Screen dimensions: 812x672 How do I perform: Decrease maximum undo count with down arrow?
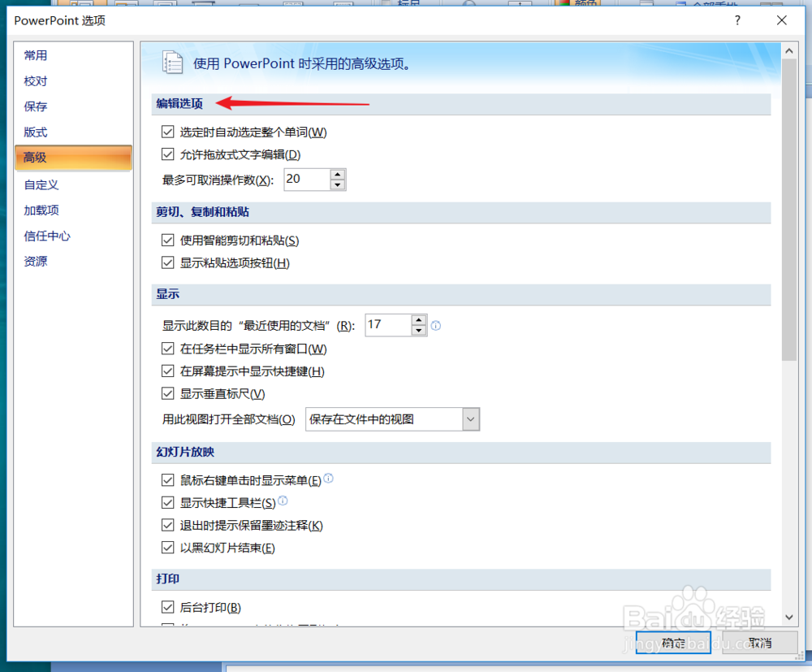[x=338, y=185]
